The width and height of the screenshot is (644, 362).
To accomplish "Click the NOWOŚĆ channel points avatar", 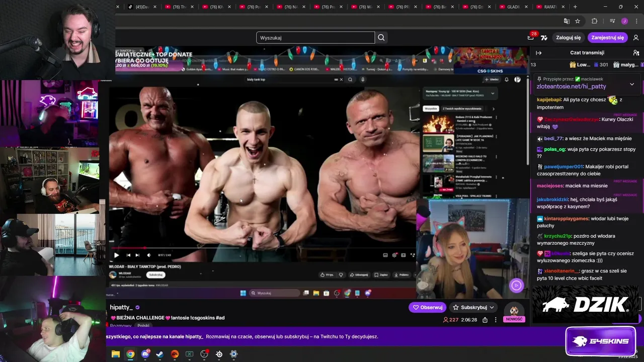I will click(x=514, y=312).
